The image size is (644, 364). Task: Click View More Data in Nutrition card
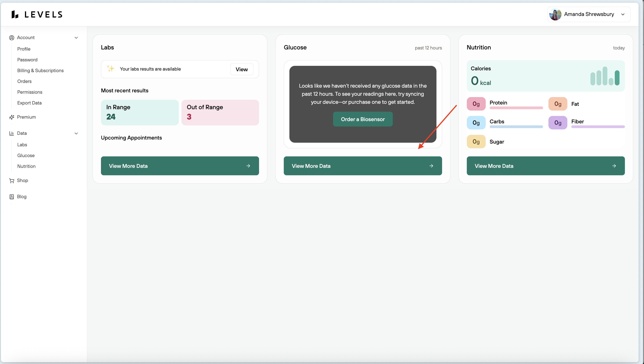[546, 166]
